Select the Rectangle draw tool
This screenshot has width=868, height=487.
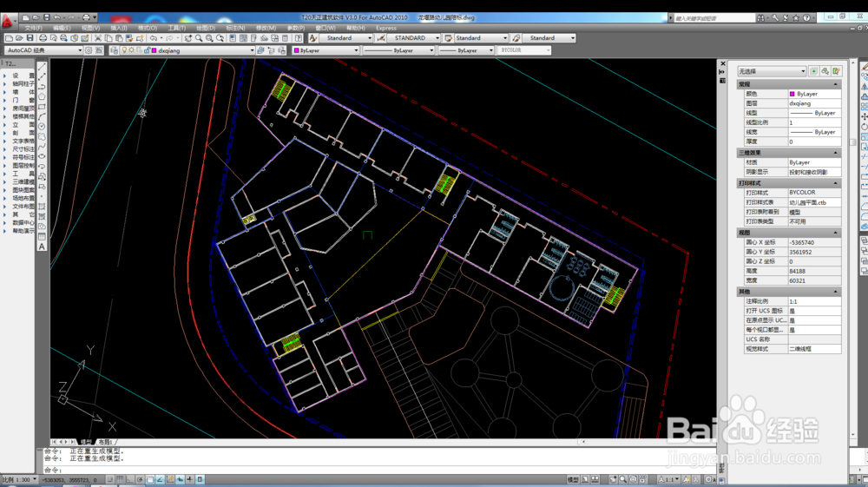tap(42, 106)
